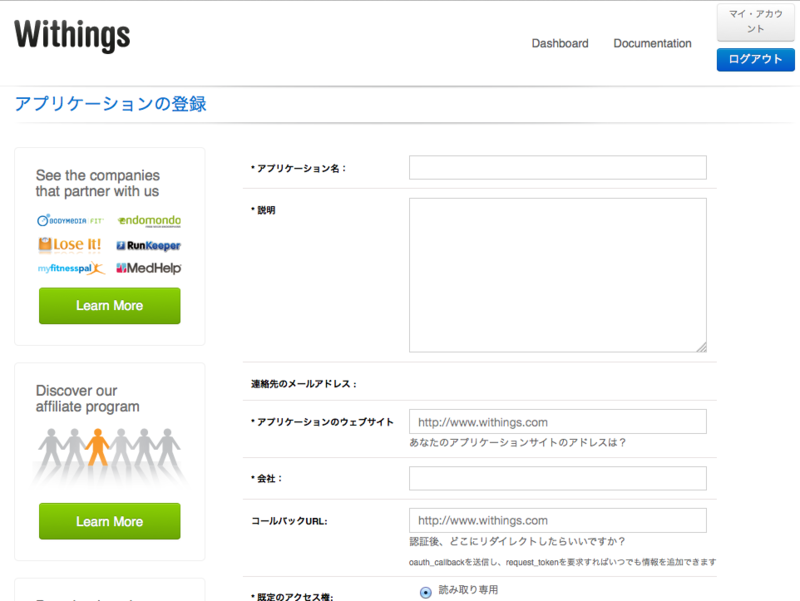Click 'See the companies that partner with us' text
800x601 pixels.
(97, 183)
